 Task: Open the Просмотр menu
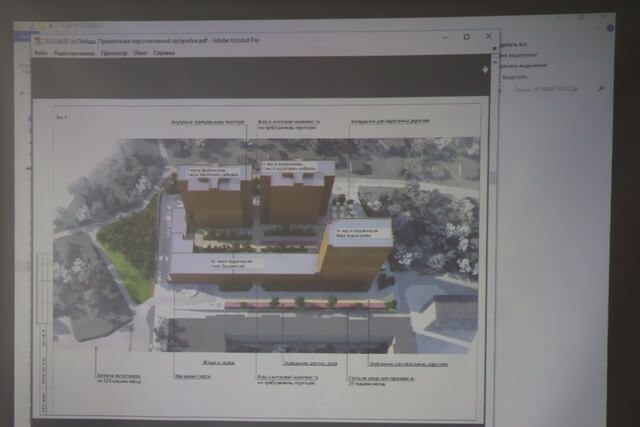click(114, 51)
